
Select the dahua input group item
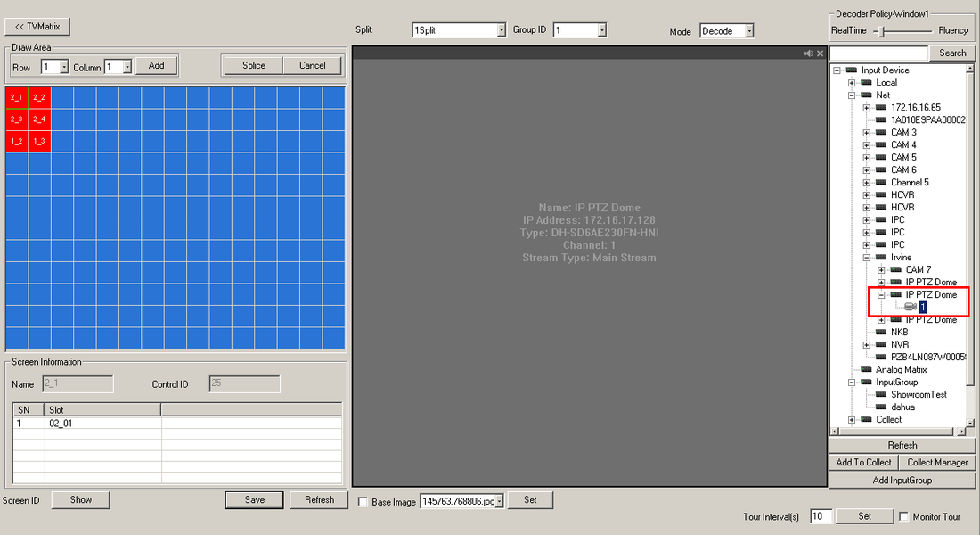pos(903,407)
